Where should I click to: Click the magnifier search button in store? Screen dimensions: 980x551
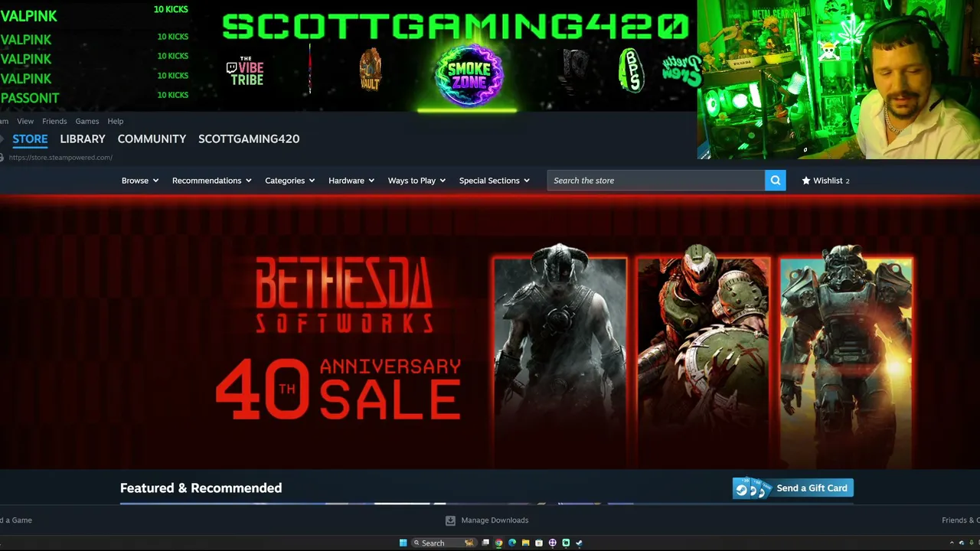click(x=776, y=181)
